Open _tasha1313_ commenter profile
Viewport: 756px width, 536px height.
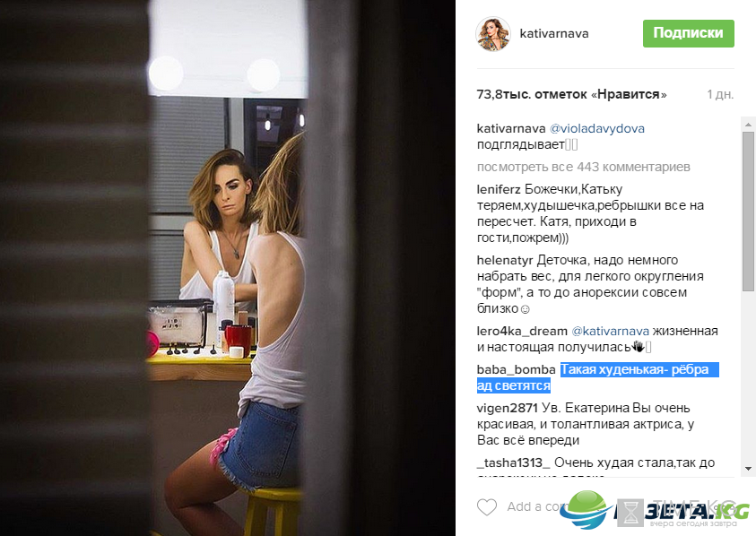point(513,463)
